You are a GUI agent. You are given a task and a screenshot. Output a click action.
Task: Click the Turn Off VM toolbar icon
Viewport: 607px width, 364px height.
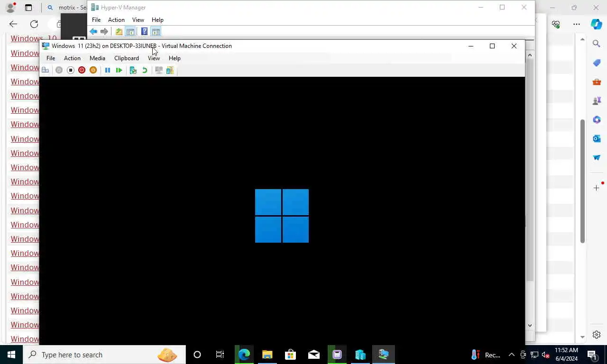point(70,70)
